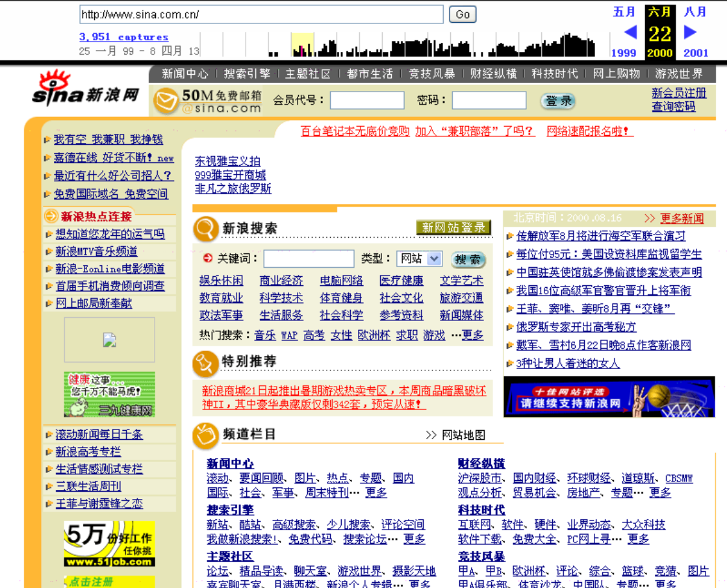Click the red arrow icon next to 关键词

tap(207, 259)
